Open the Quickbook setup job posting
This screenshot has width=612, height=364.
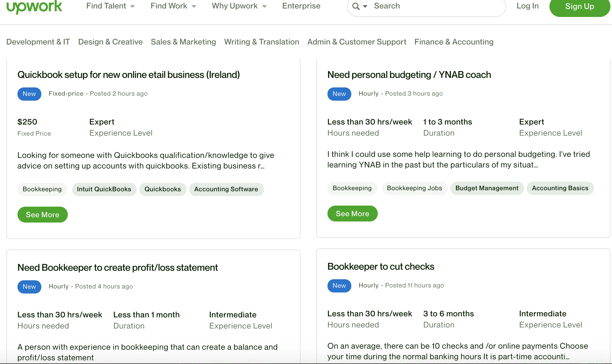click(x=128, y=75)
